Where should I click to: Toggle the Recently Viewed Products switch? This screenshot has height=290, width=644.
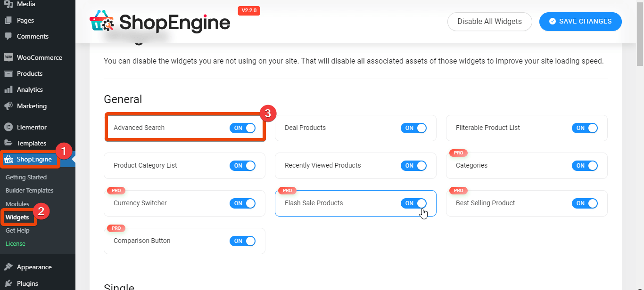pyautogui.click(x=413, y=166)
